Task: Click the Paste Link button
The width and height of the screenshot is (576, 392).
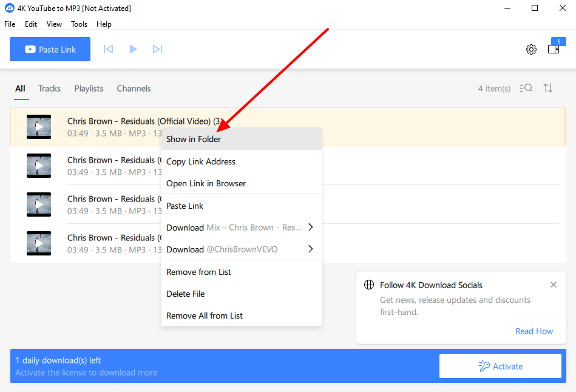Action: click(50, 49)
